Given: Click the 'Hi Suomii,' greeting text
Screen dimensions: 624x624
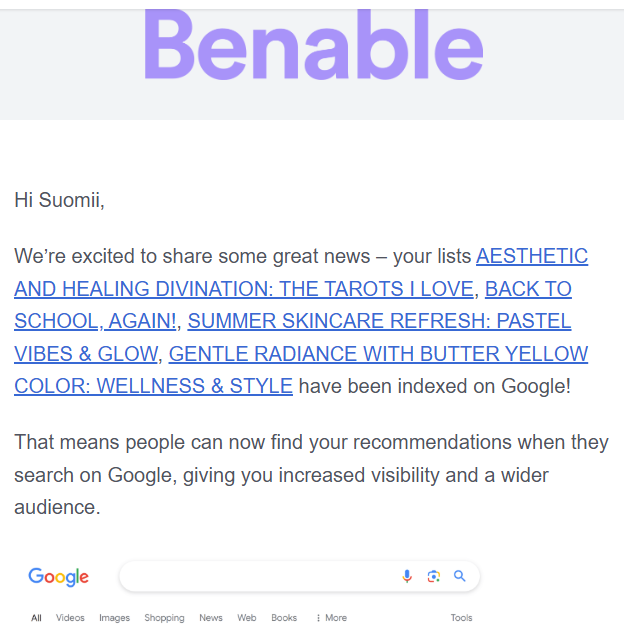Looking at the screenshot, I should [59, 200].
